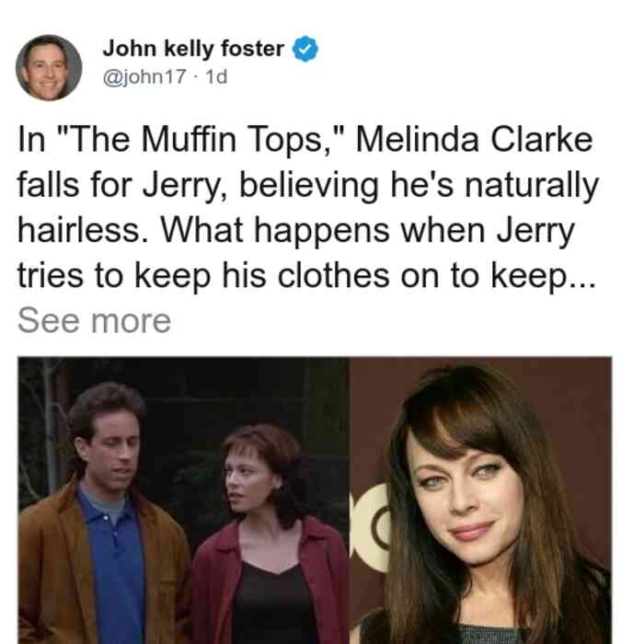Open the John kelly foster display name
The height and width of the screenshot is (644, 644).
pyautogui.click(x=193, y=49)
